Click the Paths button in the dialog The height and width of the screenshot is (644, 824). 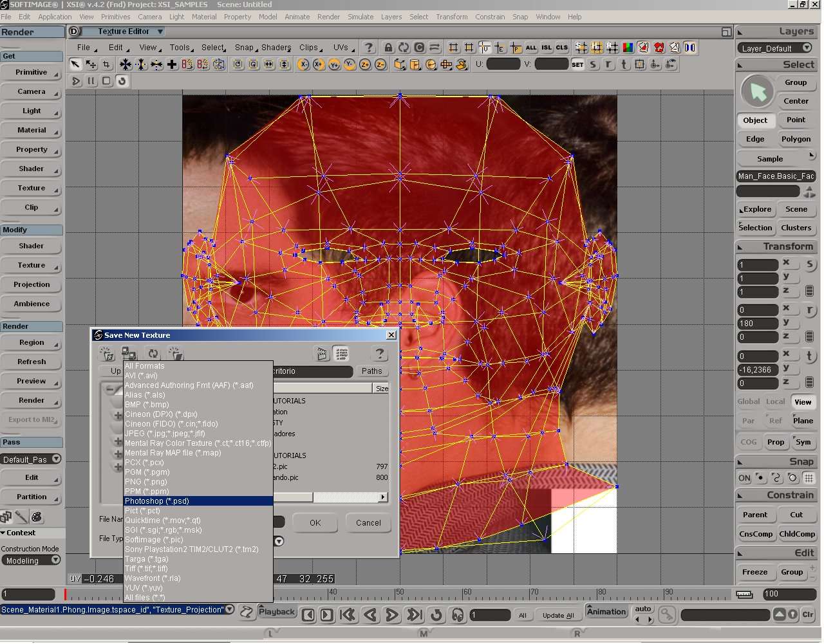tap(371, 371)
